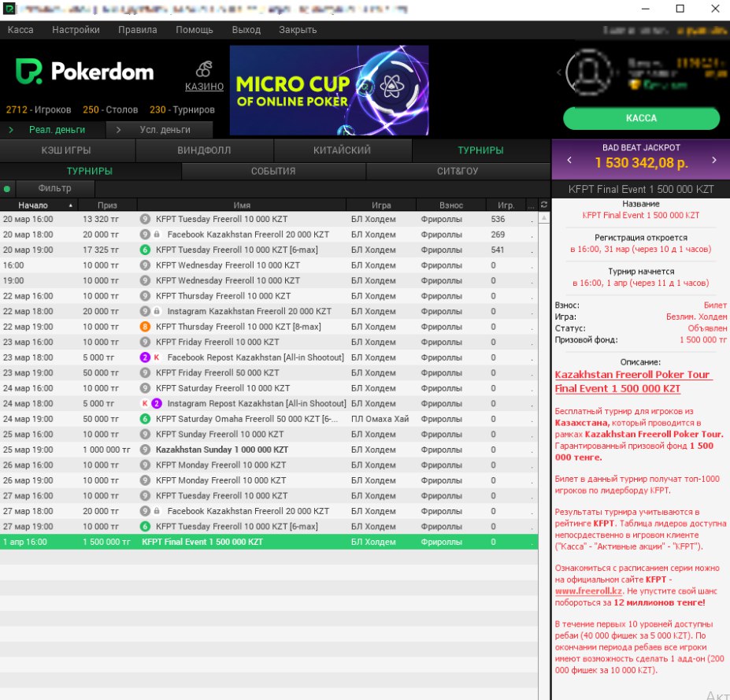This screenshot has width=730, height=700.
Task: Click the refresh icon in table header
Action: tap(544, 205)
